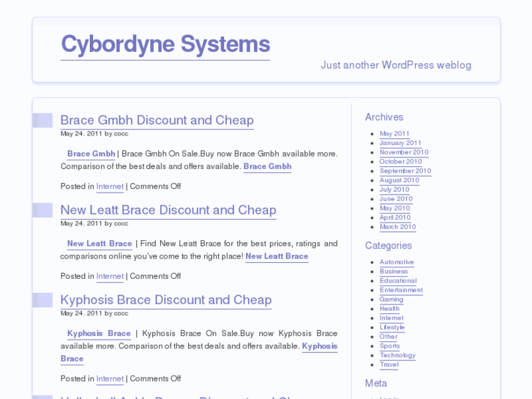Browse the Automotive category
Viewport: 532px width, 399px height.
(397, 262)
